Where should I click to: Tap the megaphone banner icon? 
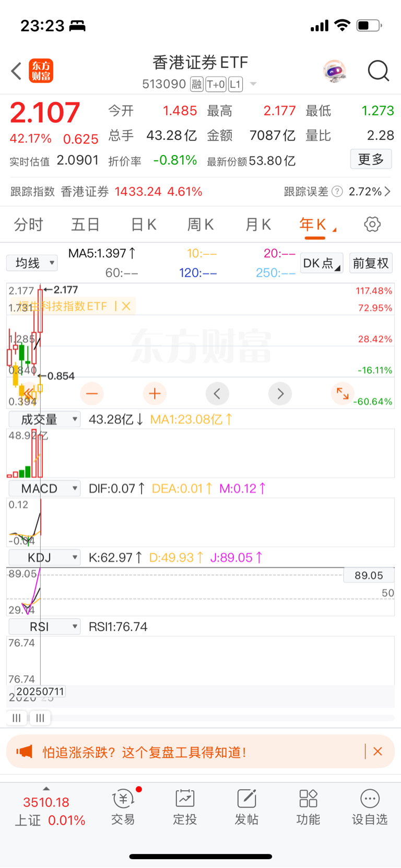24,752
